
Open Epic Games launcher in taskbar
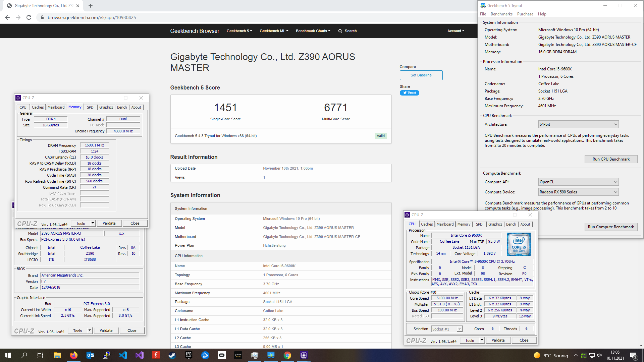pyautogui.click(x=189, y=355)
